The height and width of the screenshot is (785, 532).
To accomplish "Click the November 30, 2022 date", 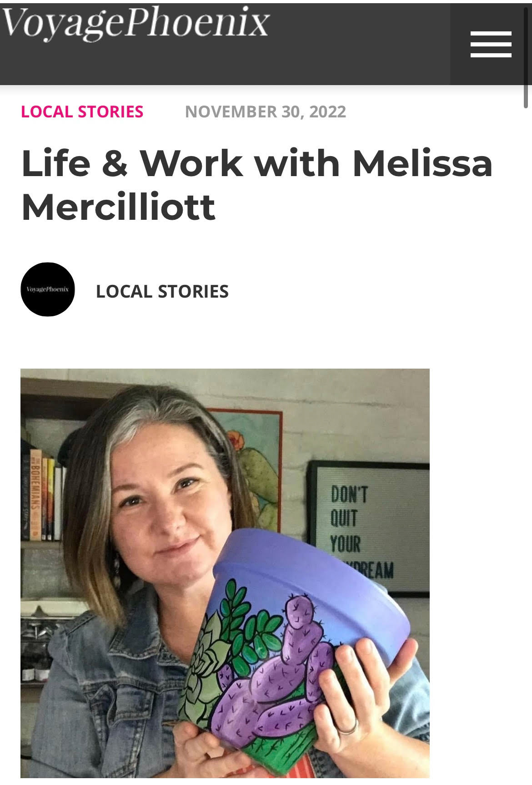I will point(266,111).
